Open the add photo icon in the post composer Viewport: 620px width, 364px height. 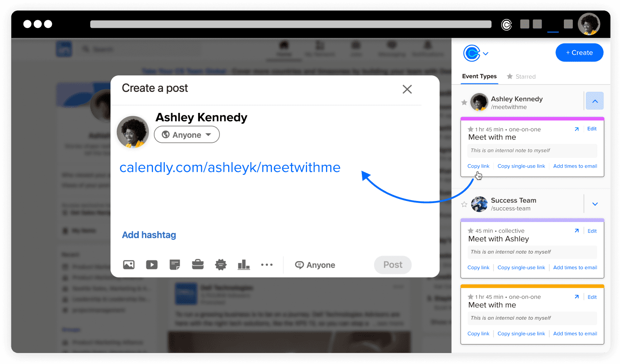click(129, 265)
